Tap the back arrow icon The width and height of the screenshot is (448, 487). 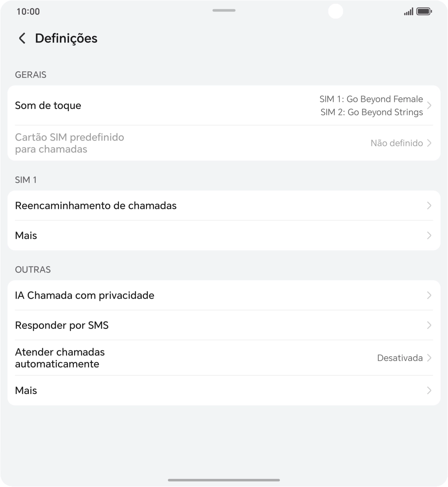coord(22,38)
